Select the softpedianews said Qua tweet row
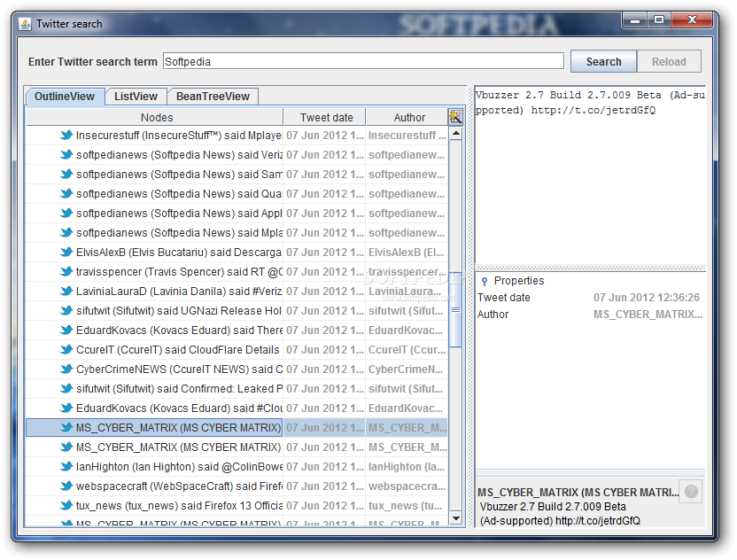Screen dimensions: 737x560 coord(237,194)
